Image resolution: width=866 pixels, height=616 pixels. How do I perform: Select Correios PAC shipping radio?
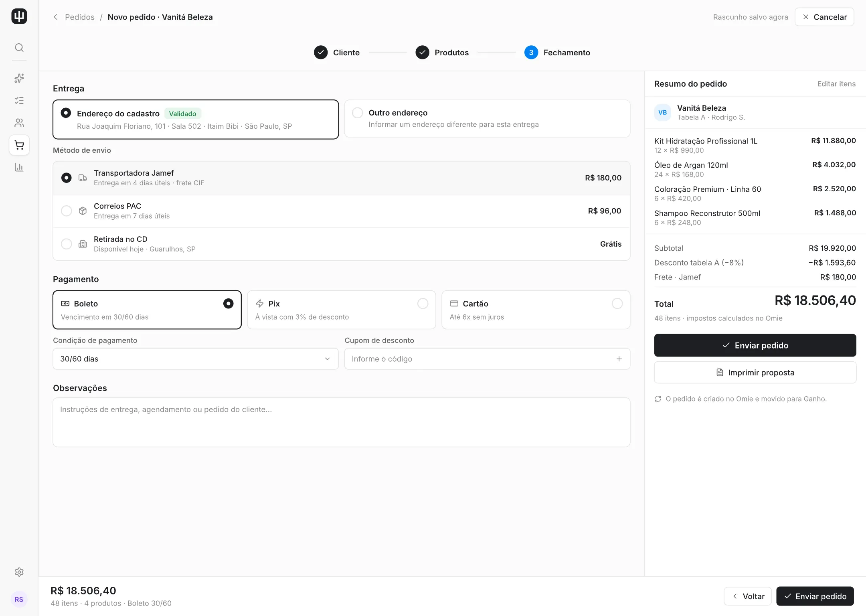pos(66,211)
